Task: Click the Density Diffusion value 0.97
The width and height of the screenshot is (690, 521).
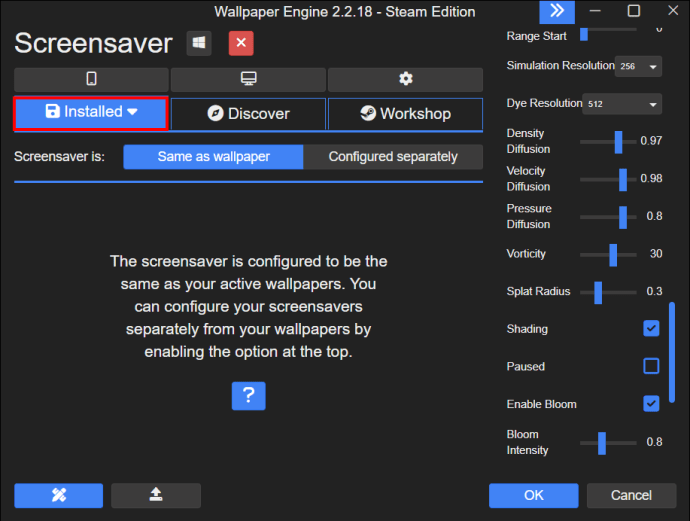Action: [x=651, y=141]
